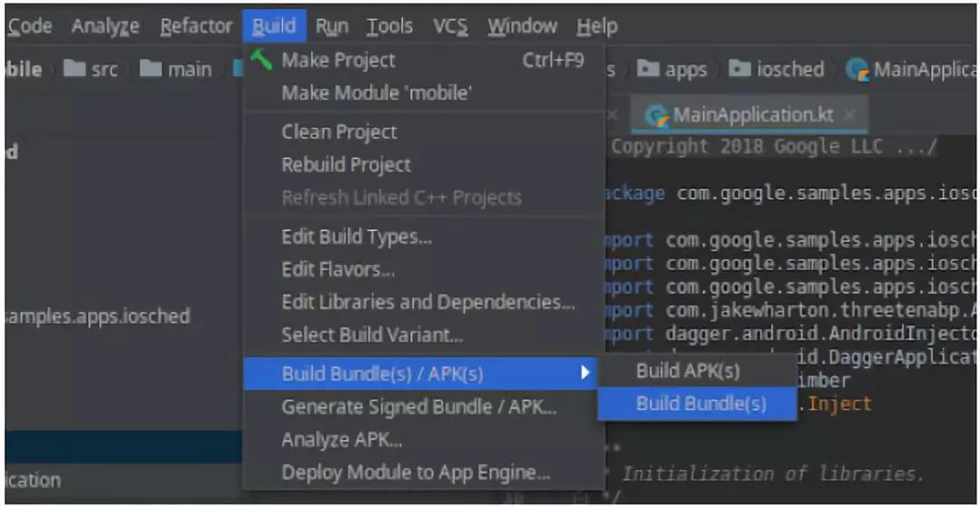This screenshot has height=506, width=980.
Task: Switch to MainApplication.kt editor tab
Action: 748,115
